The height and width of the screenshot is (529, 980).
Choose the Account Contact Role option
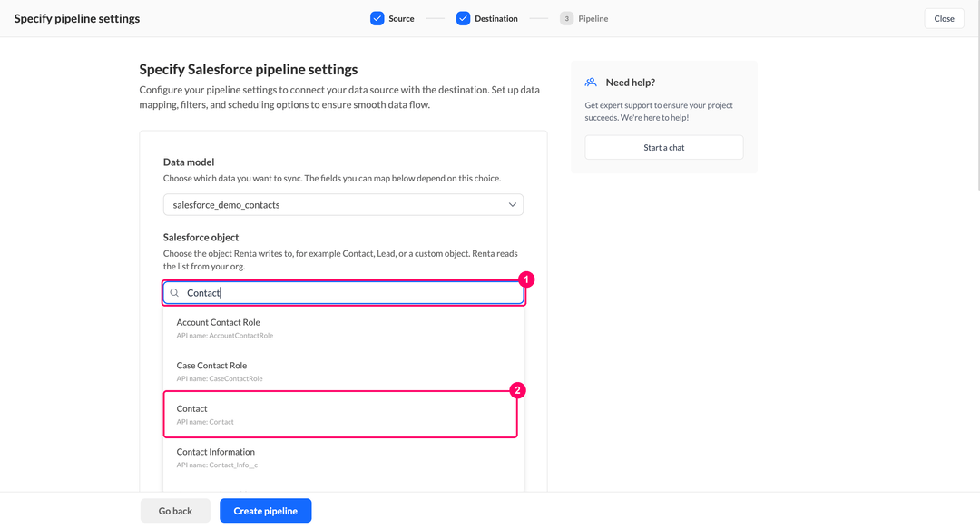coord(343,328)
